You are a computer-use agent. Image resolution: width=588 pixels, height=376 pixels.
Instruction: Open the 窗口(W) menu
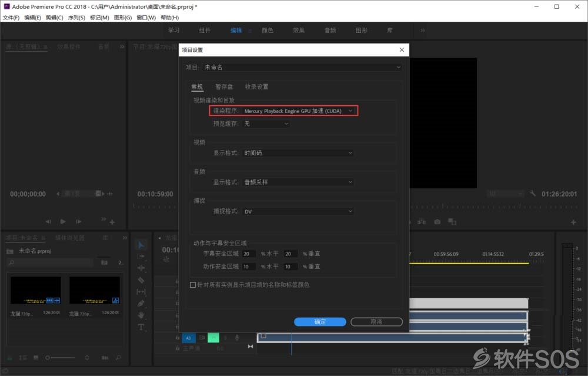(x=146, y=18)
